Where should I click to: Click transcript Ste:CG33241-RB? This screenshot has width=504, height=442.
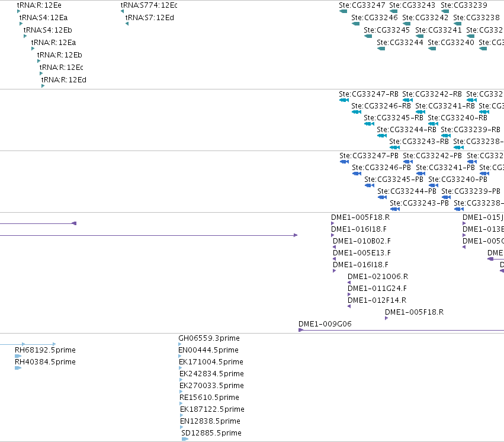(x=445, y=106)
